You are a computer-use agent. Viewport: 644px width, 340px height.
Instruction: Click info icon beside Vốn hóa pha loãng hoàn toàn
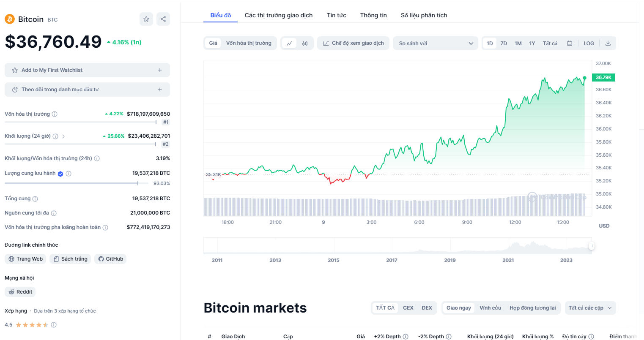click(x=105, y=227)
